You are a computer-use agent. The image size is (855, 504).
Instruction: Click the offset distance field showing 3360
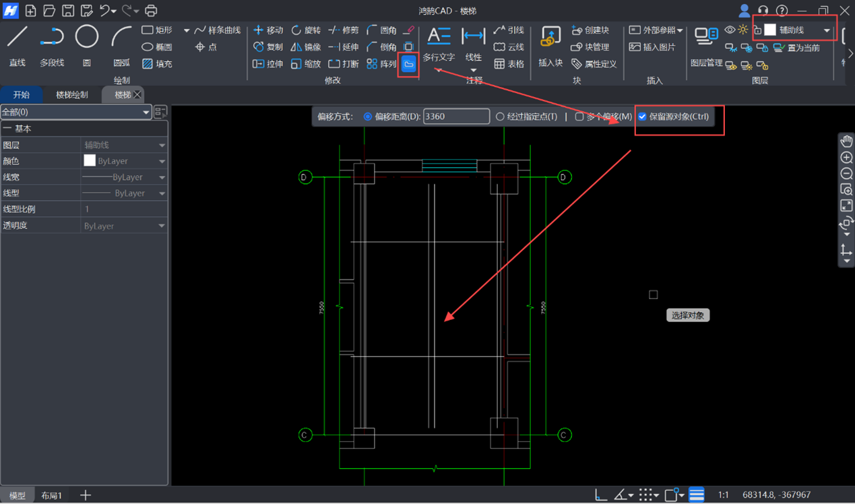click(x=456, y=117)
